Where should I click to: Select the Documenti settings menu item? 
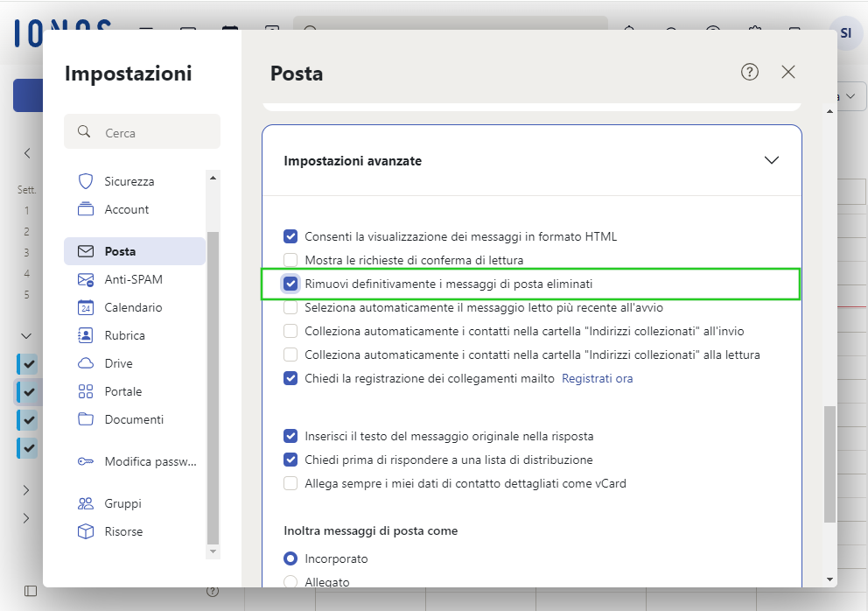[x=135, y=419]
